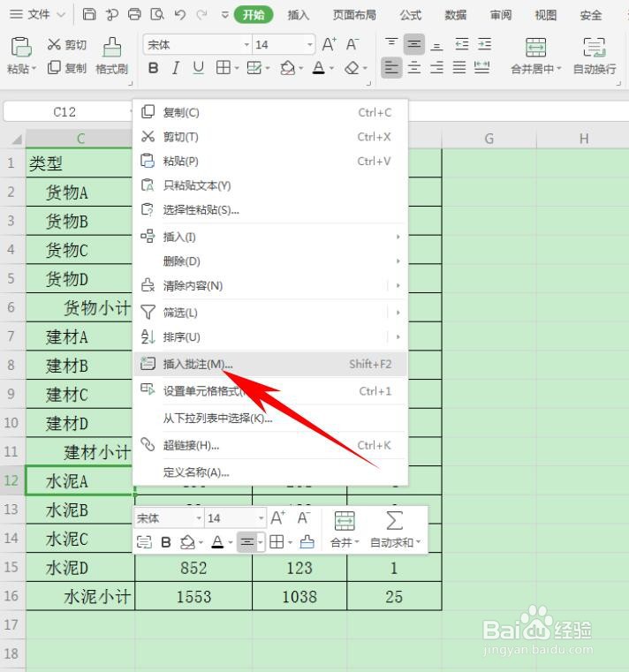Click the Print Preview icon
Image resolution: width=629 pixels, height=672 pixels.
click(157, 14)
